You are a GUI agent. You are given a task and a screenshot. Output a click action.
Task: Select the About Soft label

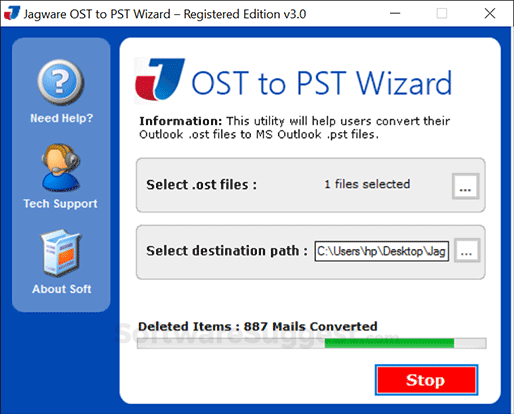(62, 289)
